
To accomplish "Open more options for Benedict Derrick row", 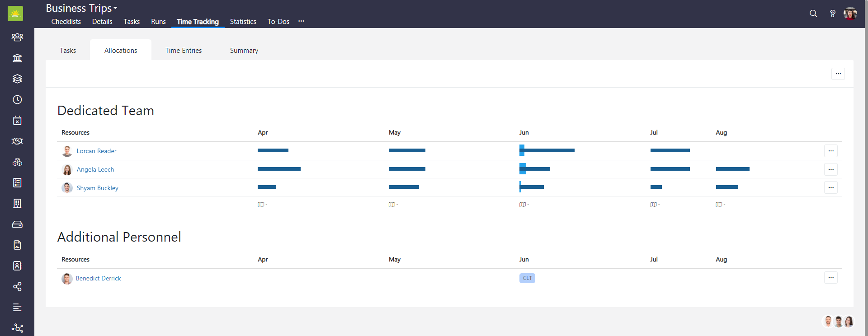I will [x=830, y=278].
